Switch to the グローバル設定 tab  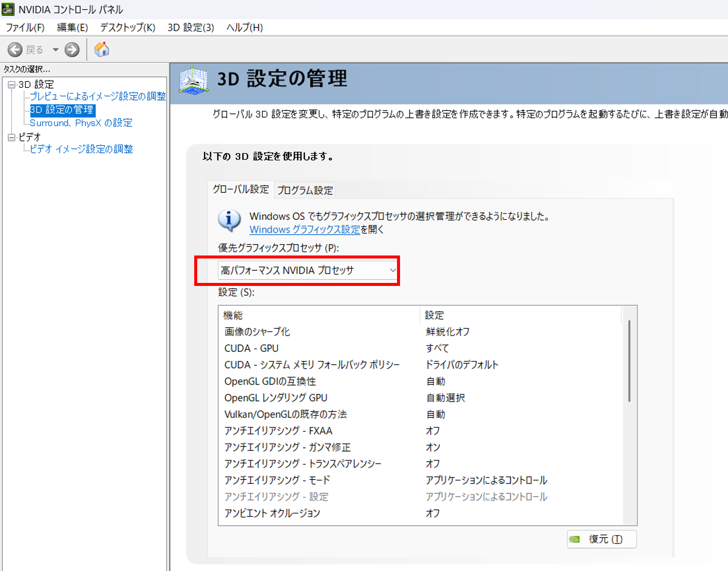[241, 189]
